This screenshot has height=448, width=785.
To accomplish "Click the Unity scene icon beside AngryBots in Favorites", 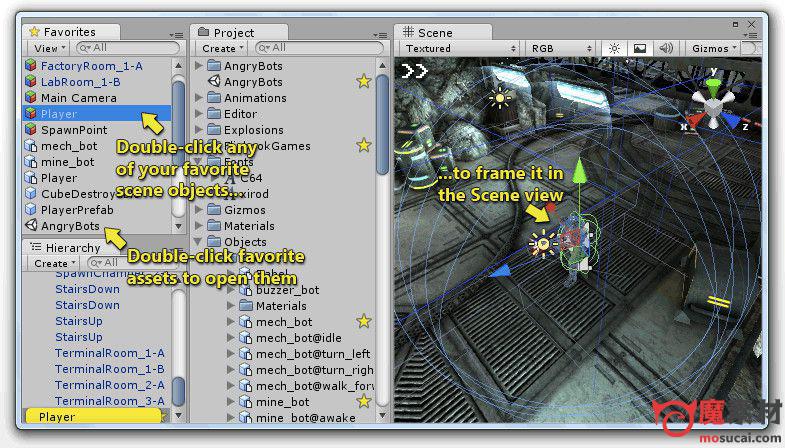I will pos(31,225).
